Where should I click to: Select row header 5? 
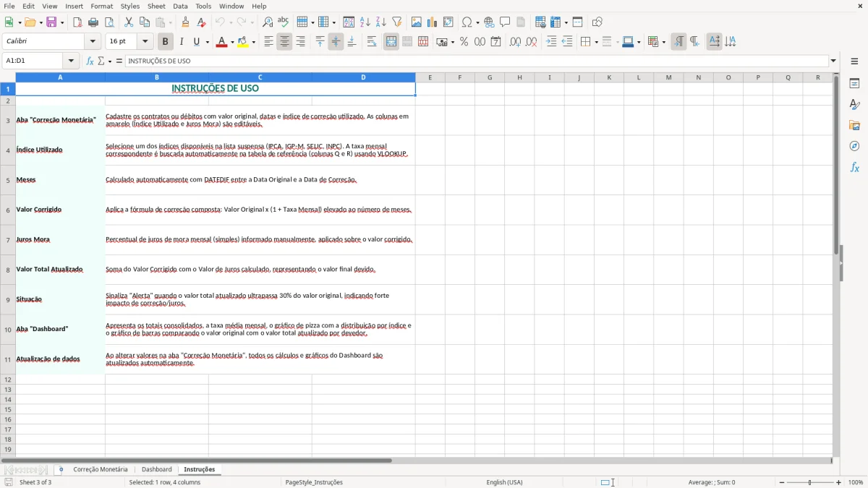pyautogui.click(x=8, y=180)
